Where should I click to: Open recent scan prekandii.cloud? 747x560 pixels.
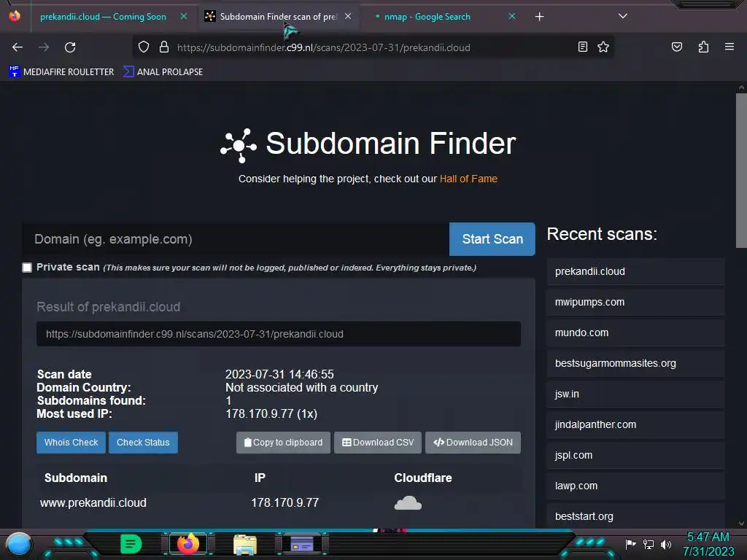(x=635, y=271)
